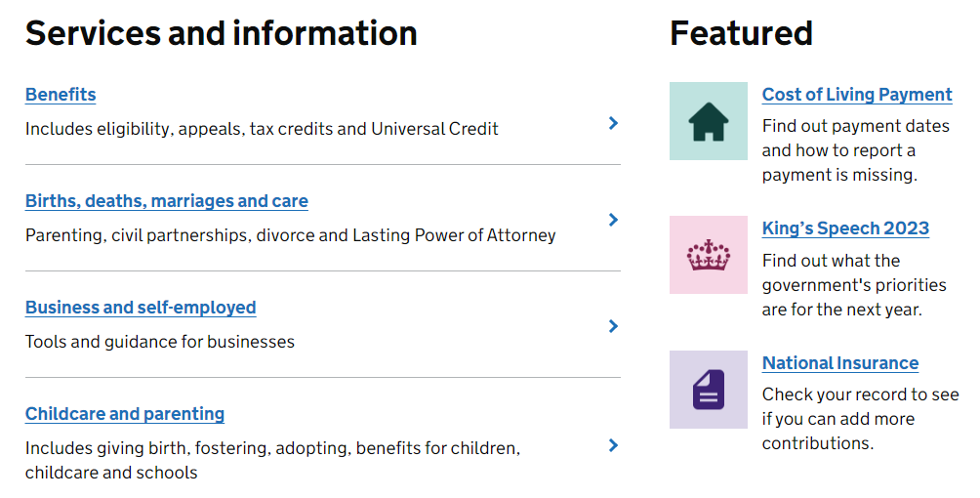Screen dimensions: 980x498
Task: Expand the Benefits row chevron arrow
Action: (613, 123)
